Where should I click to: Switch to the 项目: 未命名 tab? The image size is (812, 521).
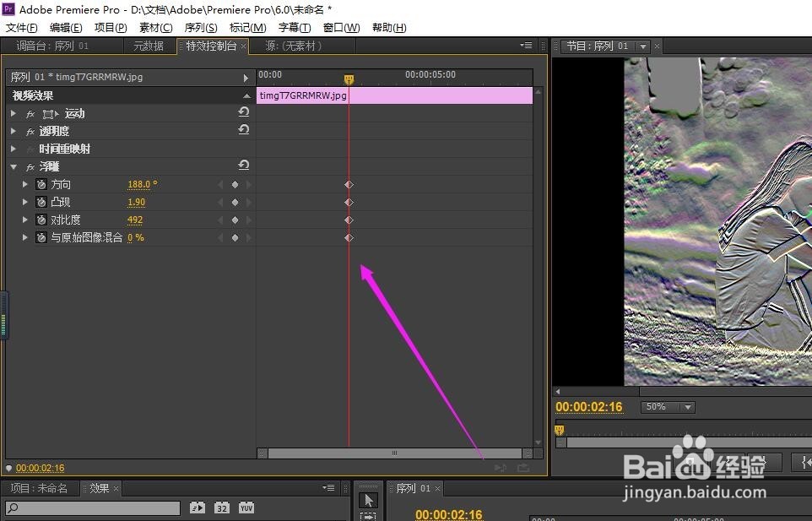pos(39,488)
